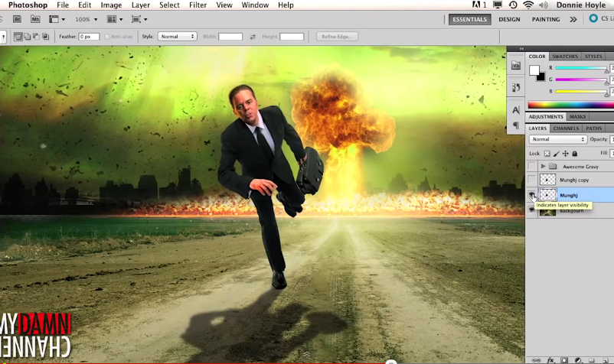Click the Height input field
The height and width of the screenshot is (364, 614).
click(292, 37)
